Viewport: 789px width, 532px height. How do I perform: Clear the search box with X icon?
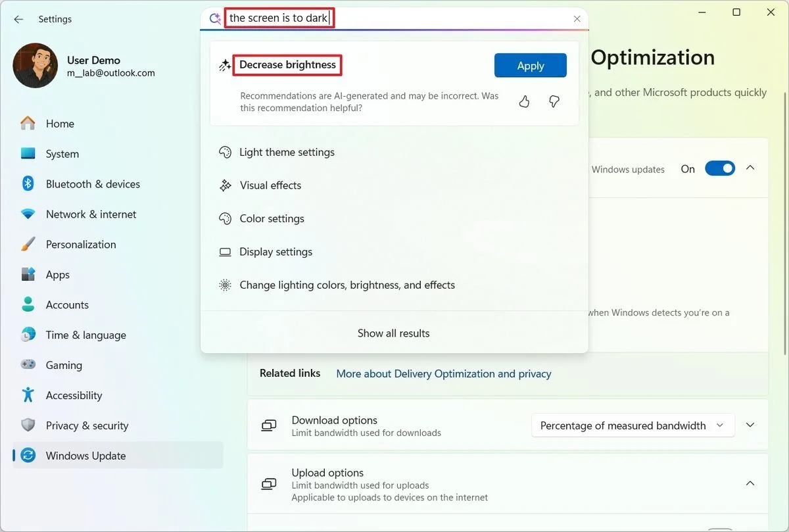pos(577,19)
